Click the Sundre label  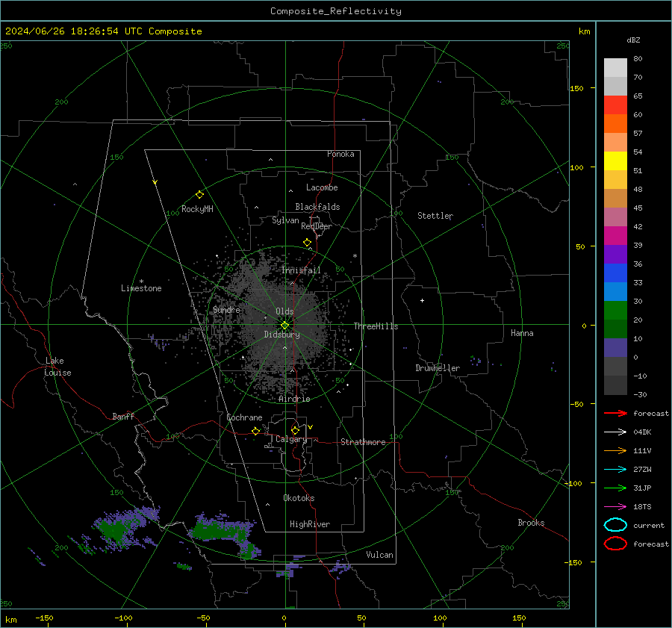coord(226,309)
